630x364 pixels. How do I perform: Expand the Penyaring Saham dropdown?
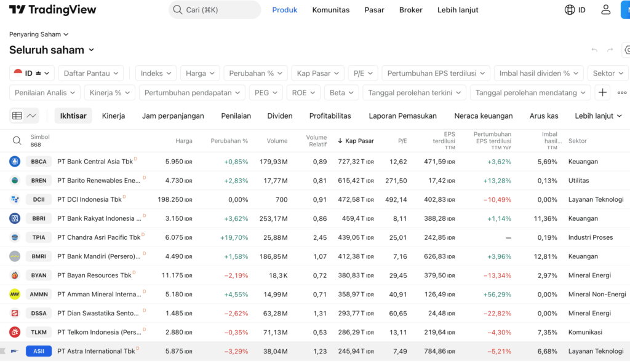coord(39,34)
